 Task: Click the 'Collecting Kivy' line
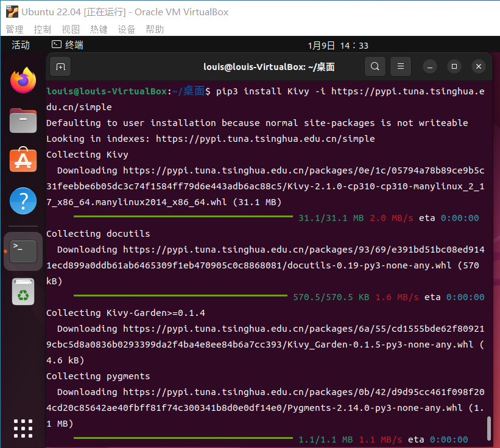tap(87, 155)
